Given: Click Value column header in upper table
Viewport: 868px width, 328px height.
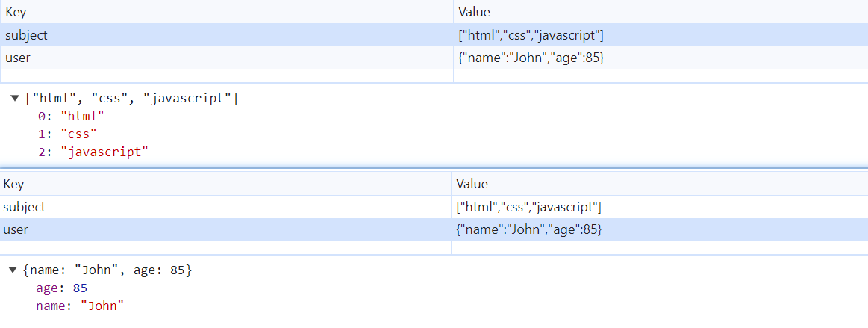Looking at the screenshot, I should 473,12.
